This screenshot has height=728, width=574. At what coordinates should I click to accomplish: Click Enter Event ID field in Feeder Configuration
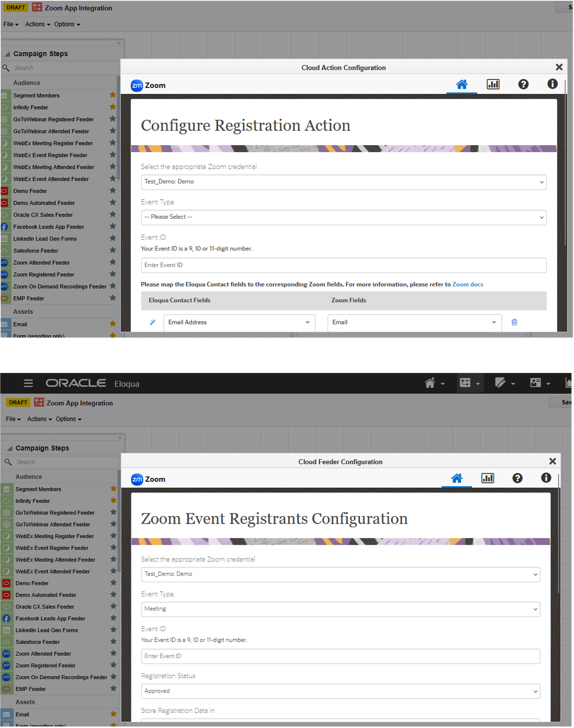click(x=340, y=657)
